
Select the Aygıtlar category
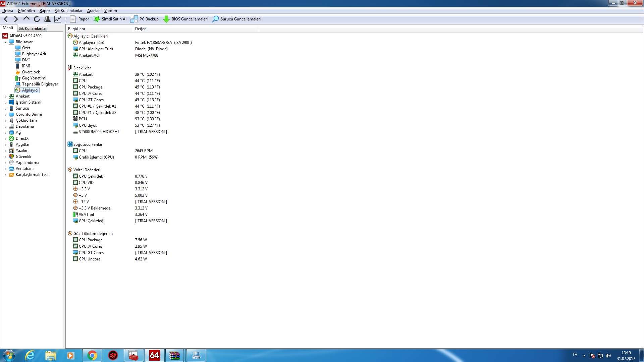click(x=22, y=144)
